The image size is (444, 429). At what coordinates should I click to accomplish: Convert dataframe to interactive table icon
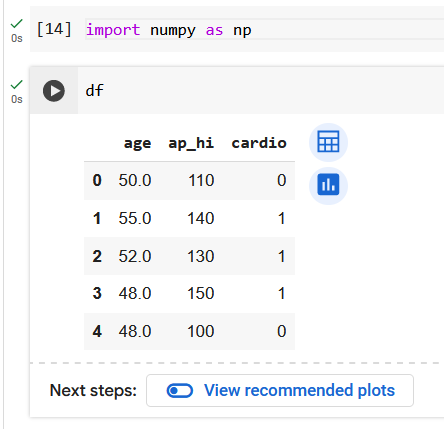(328, 142)
